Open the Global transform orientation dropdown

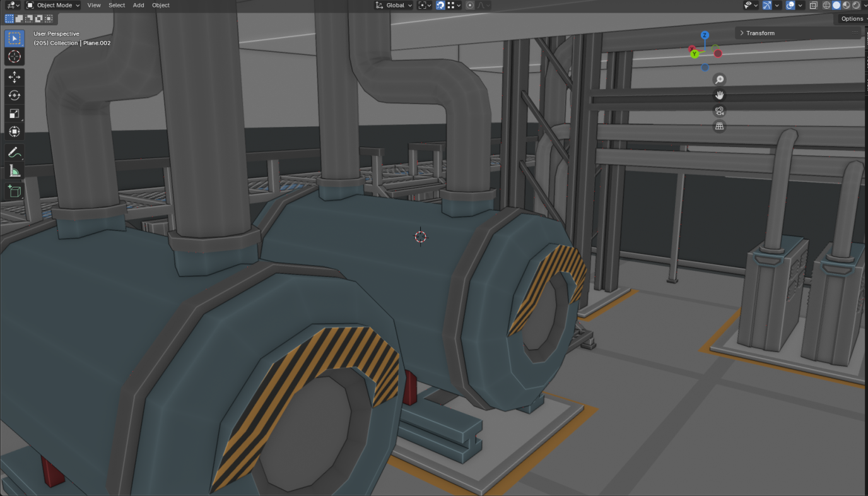[394, 5]
